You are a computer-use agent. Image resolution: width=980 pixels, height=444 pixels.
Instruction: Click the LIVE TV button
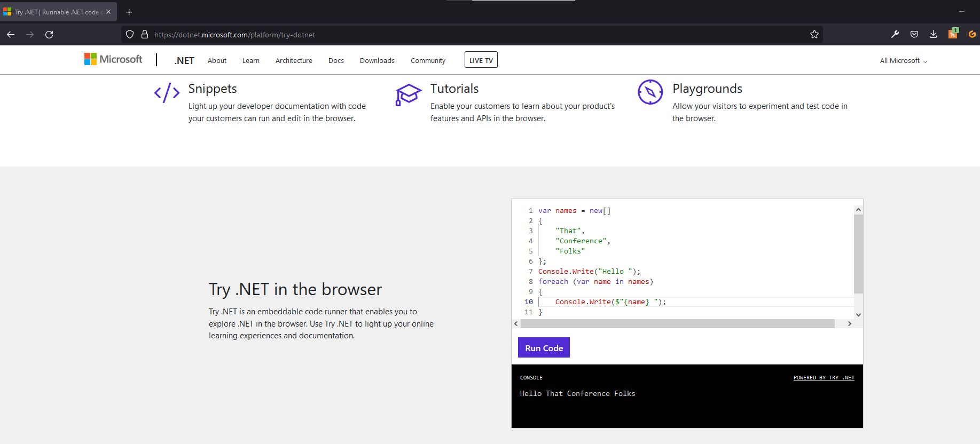click(x=481, y=60)
